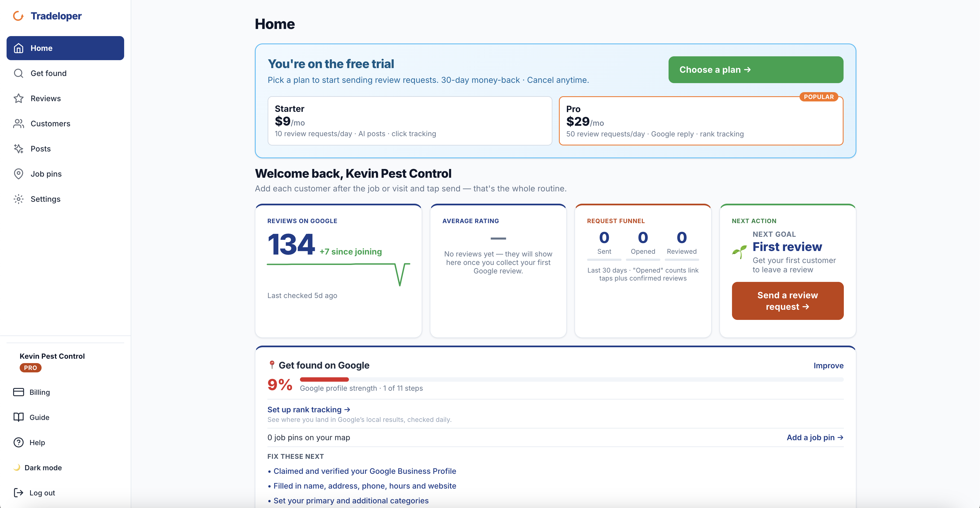The height and width of the screenshot is (508, 980).
Task: Select the Starter $9/mo plan card
Action: tap(410, 121)
